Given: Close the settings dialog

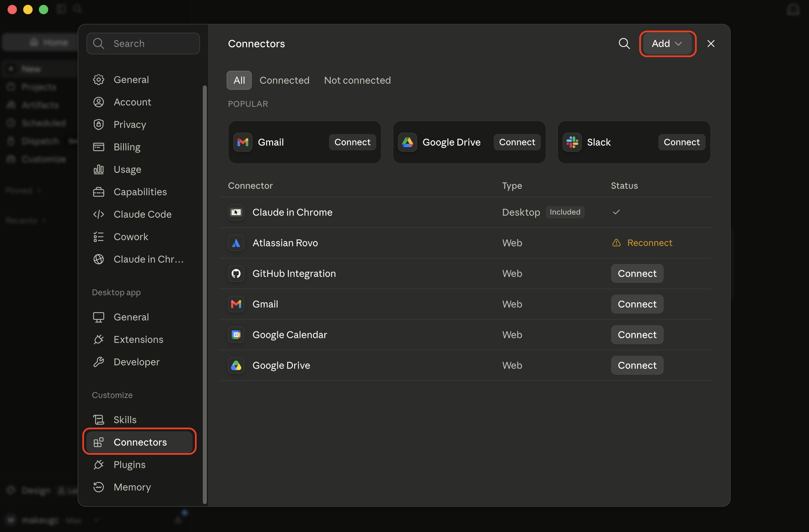Looking at the screenshot, I should [x=711, y=44].
